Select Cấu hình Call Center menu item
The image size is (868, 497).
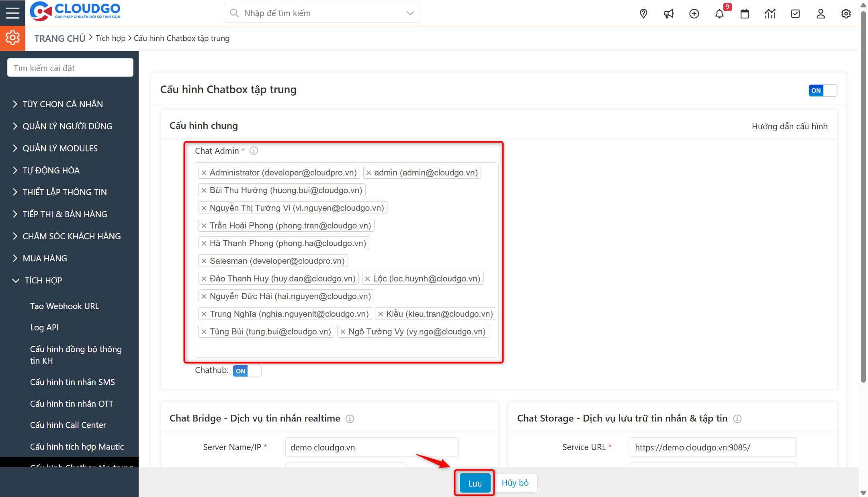pyautogui.click(x=68, y=425)
